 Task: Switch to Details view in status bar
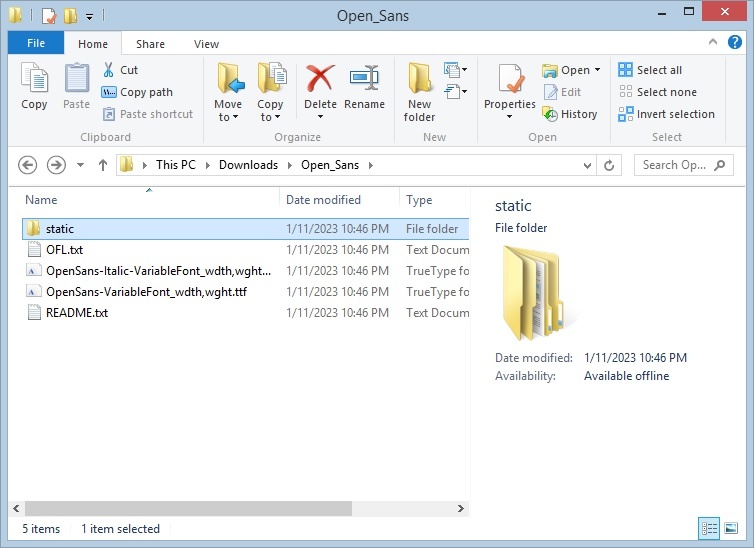[x=709, y=528]
